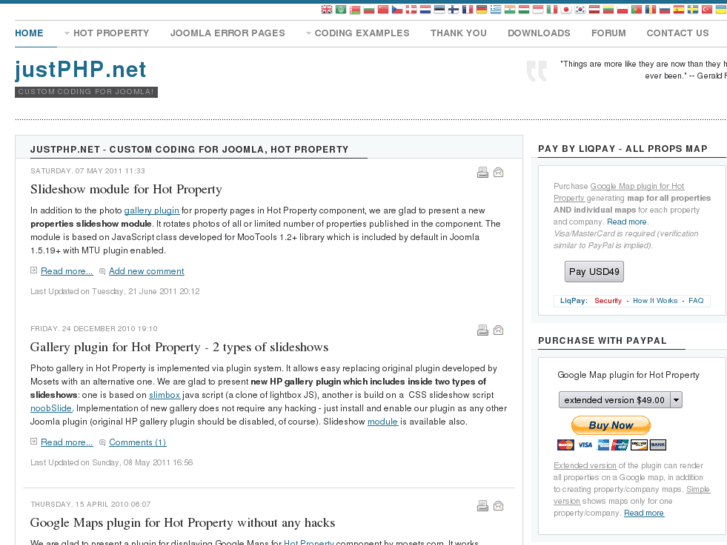The height and width of the screenshot is (545, 727).
Task: Select the Japan flag icon
Action: pos(566,9)
